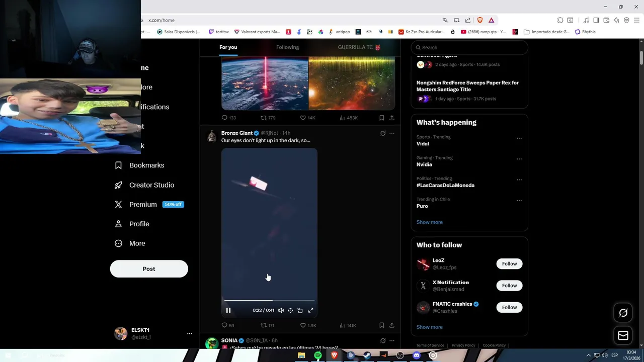Viewport: 644px width, 362px height.
Task: Click Brave Rewards triangle icon
Action: coord(491,20)
